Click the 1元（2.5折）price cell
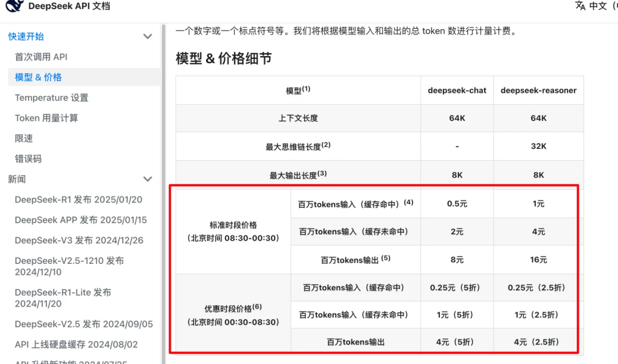 pos(538,315)
